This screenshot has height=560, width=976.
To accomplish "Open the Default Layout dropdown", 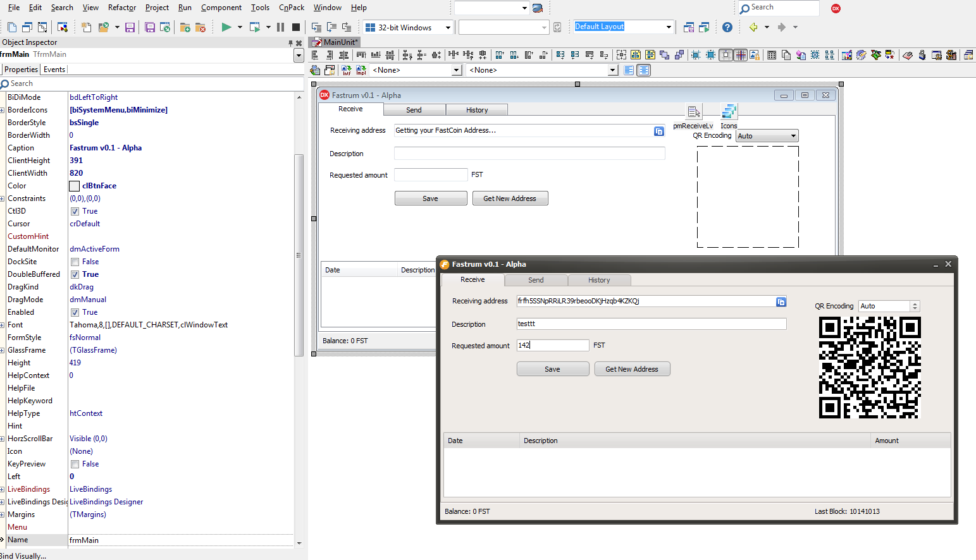I will (669, 27).
